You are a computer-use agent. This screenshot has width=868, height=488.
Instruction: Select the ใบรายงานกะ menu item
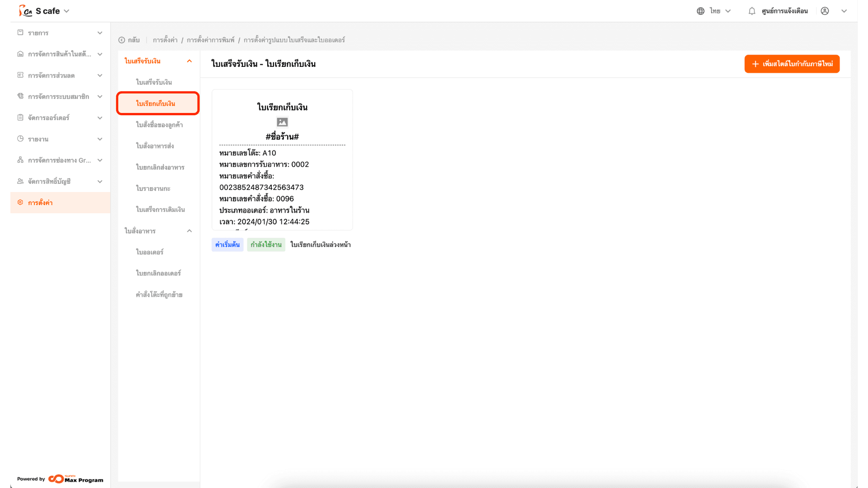coord(153,188)
